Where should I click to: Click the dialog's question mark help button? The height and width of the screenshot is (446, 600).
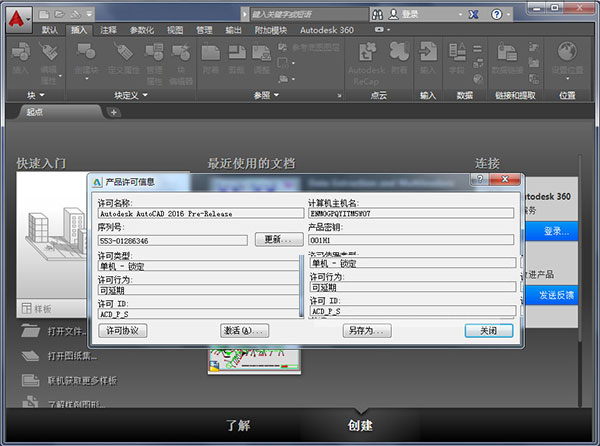[x=480, y=179]
